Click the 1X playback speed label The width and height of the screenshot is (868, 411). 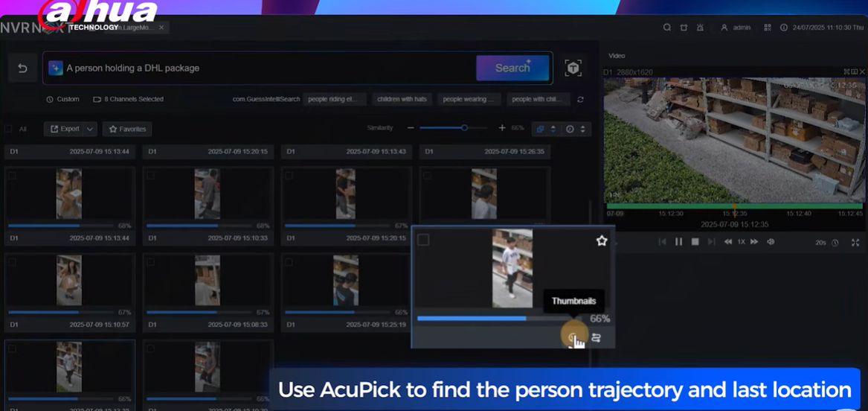[x=742, y=242]
